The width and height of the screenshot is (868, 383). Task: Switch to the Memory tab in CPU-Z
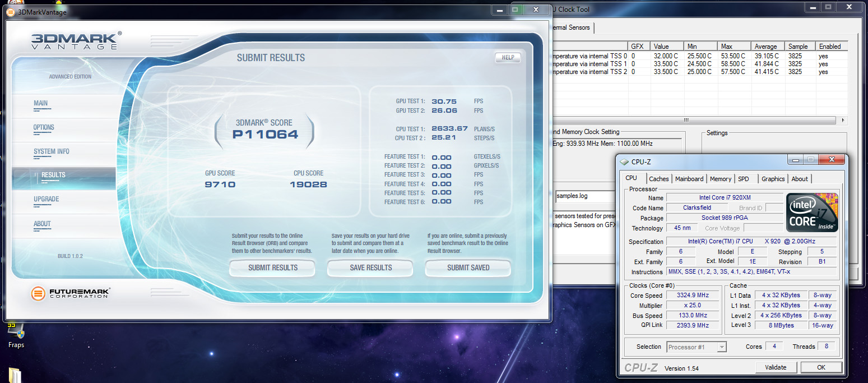coord(721,179)
